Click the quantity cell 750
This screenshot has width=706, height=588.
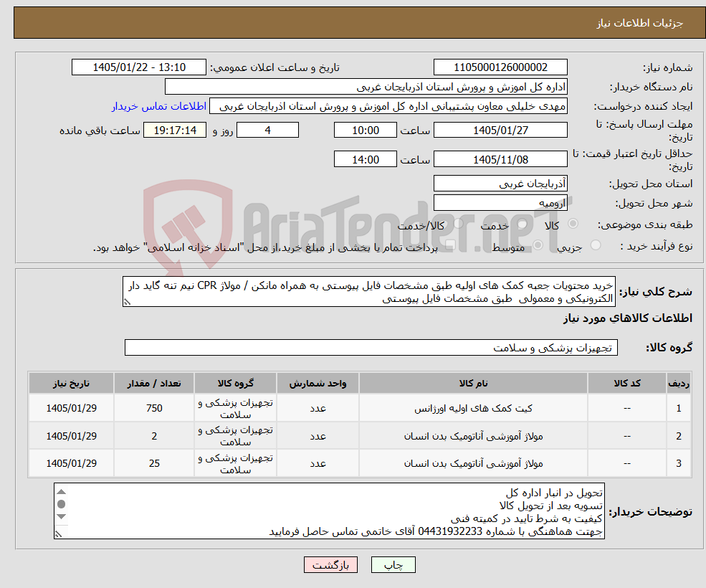click(x=154, y=408)
